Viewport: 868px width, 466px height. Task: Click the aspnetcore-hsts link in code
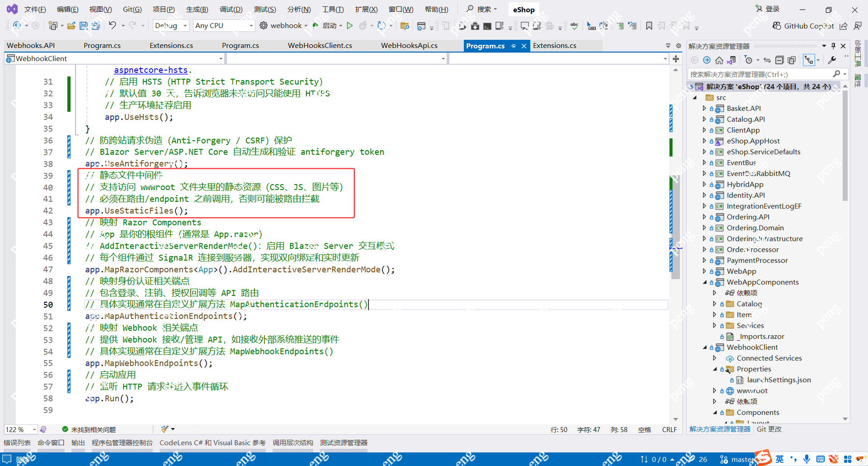coord(151,70)
